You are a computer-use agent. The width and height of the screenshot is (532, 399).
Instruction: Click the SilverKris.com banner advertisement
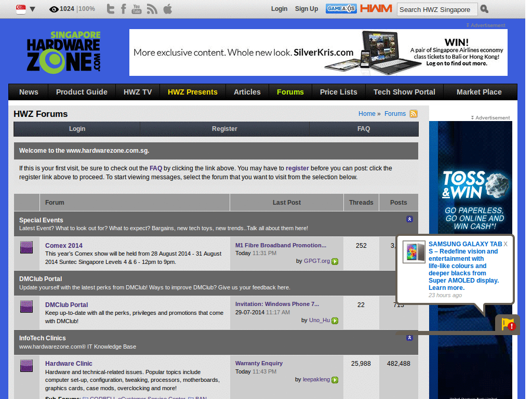[318, 52]
